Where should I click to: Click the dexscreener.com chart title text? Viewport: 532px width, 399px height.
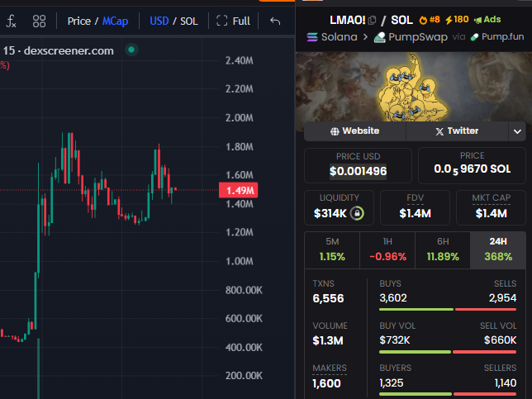(69, 51)
